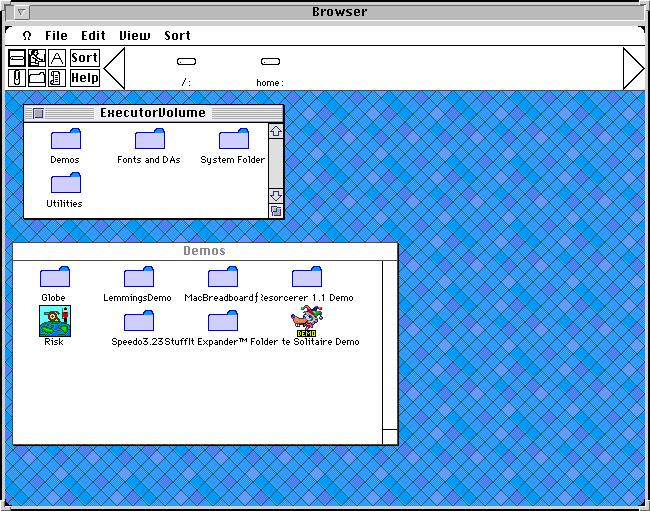Viewport: 650px width, 511px height.
Task: Click the large right arrow in toolbar
Action: tap(634, 68)
